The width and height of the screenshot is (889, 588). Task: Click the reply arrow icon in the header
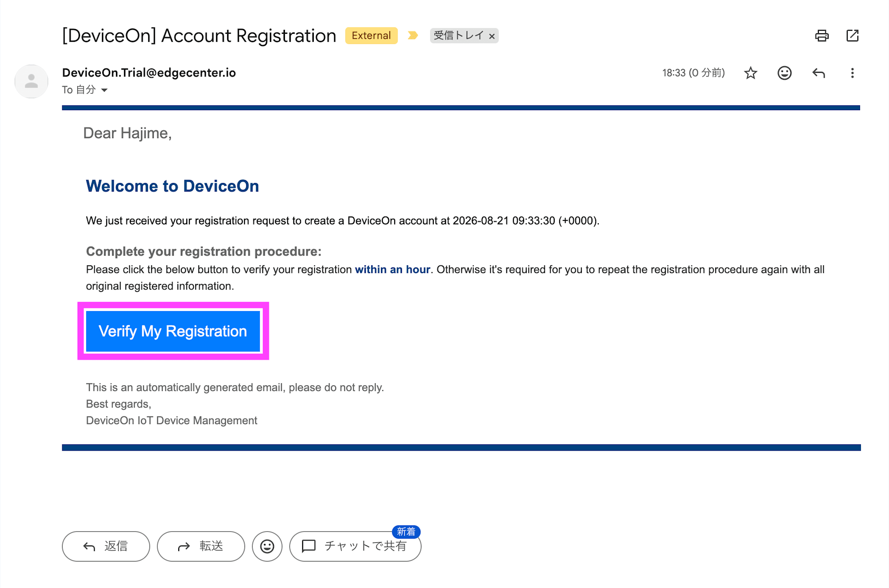(x=818, y=73)
